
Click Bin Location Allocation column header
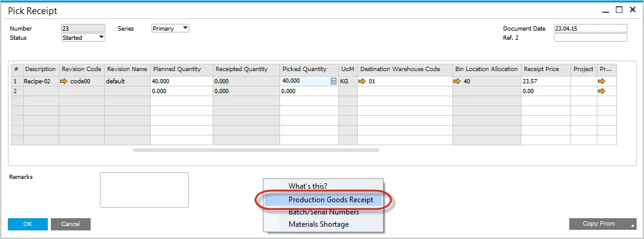(x=487, y=69)
